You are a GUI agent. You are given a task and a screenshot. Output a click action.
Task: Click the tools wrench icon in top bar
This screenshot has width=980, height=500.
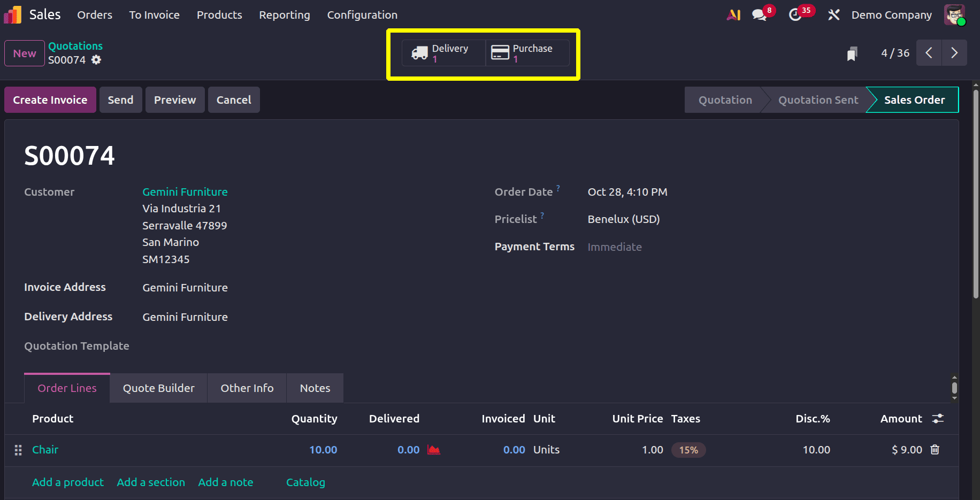tap(833, 14)
